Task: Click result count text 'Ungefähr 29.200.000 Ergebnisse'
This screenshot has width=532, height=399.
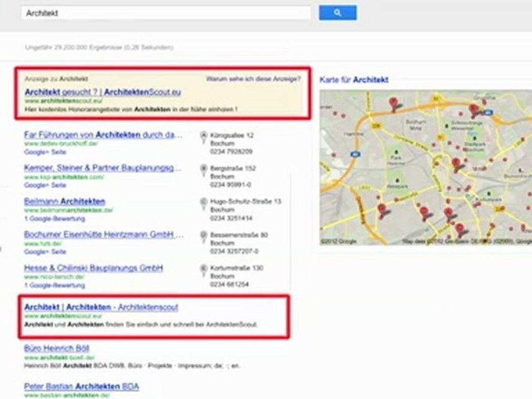Action: pyautogui.click(x=74, y=48)
